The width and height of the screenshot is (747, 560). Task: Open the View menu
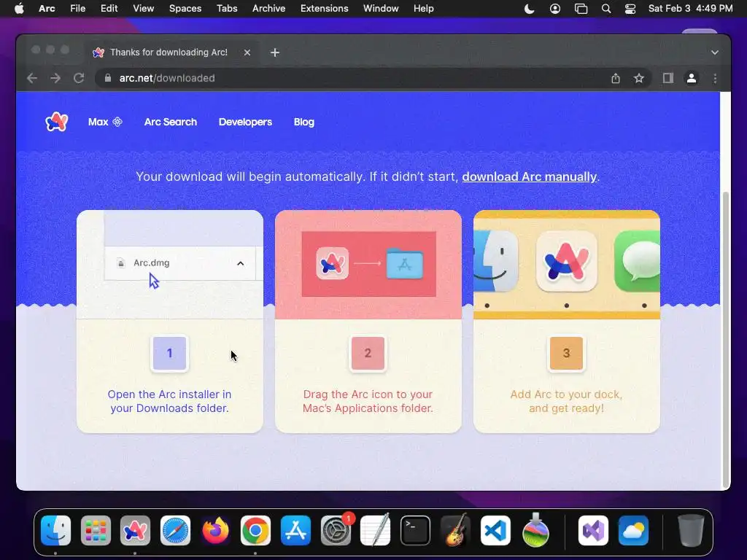[x=144, y=9]
